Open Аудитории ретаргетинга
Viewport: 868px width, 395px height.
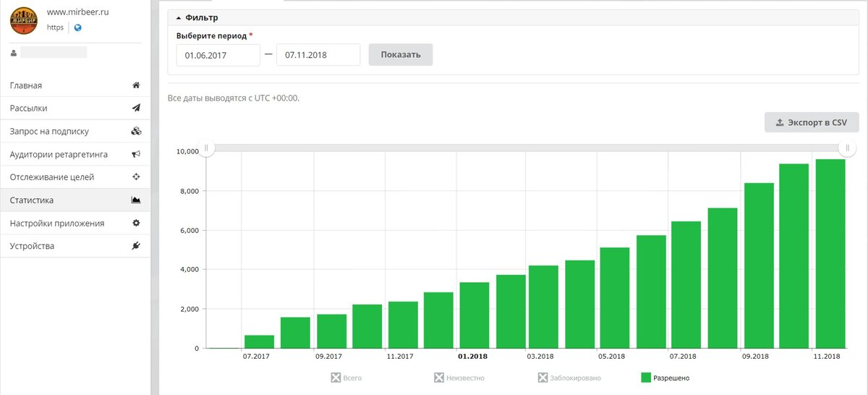point(75,154)
